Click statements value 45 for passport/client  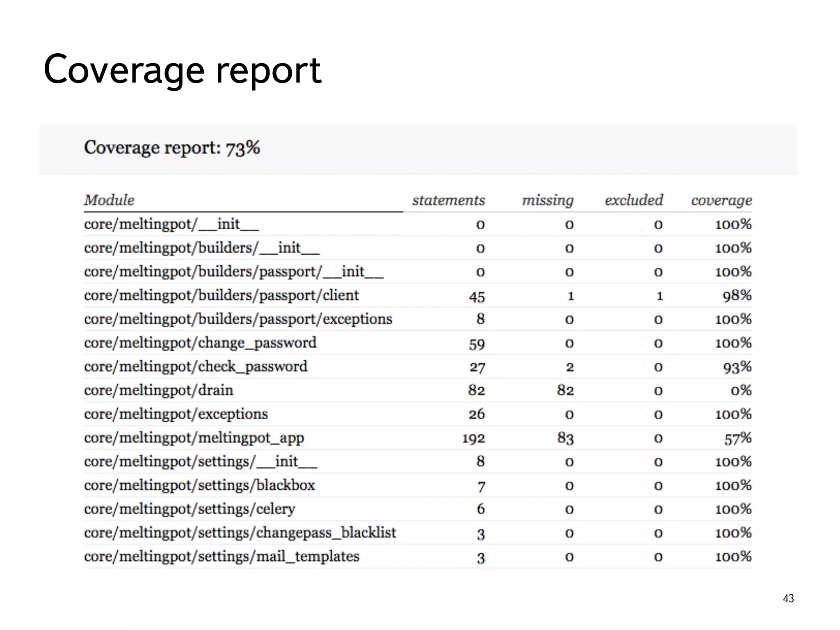click(477, 297)
